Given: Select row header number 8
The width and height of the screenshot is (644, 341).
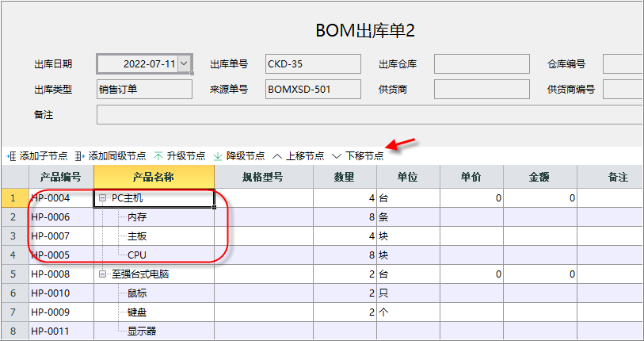Looking at the screenshot, I should pos(15,331).
